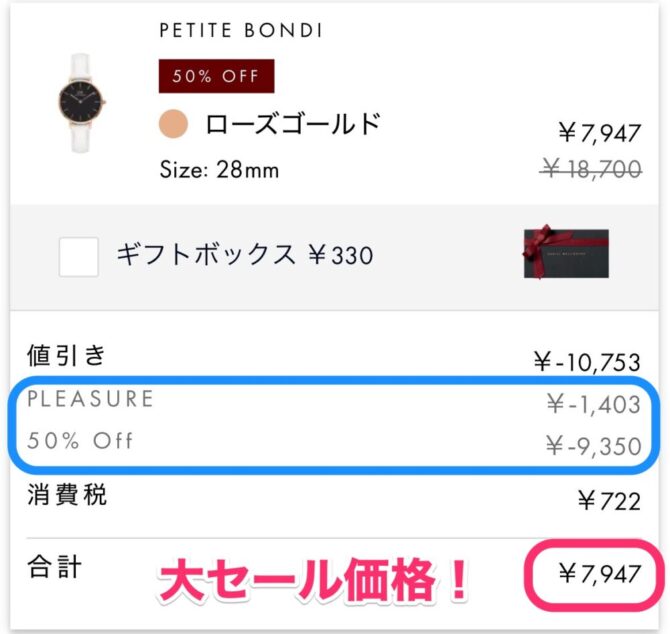Click the 消費税 tax label
This screenshot has width=670, height=634.
click(66, 494)
